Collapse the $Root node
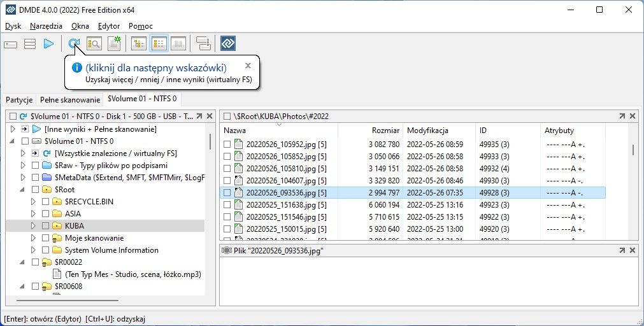Image resolution: width=644 pixels, height=326 pixels. 22,190
